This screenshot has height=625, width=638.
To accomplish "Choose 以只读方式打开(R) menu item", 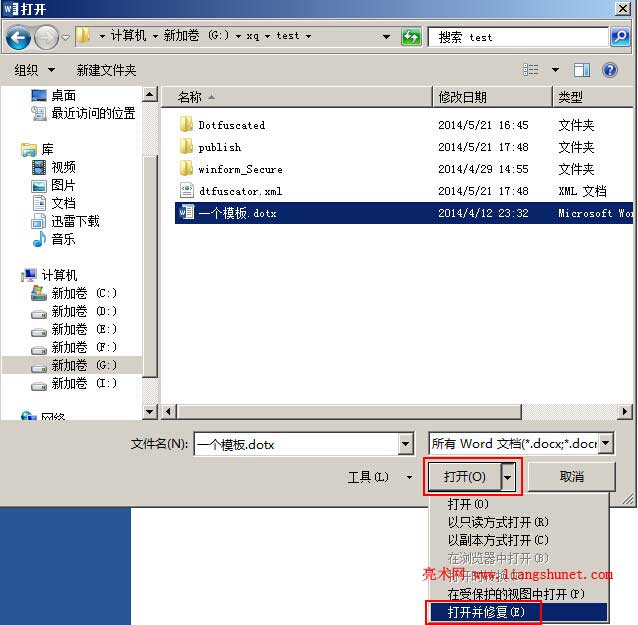I will [519, 522].
